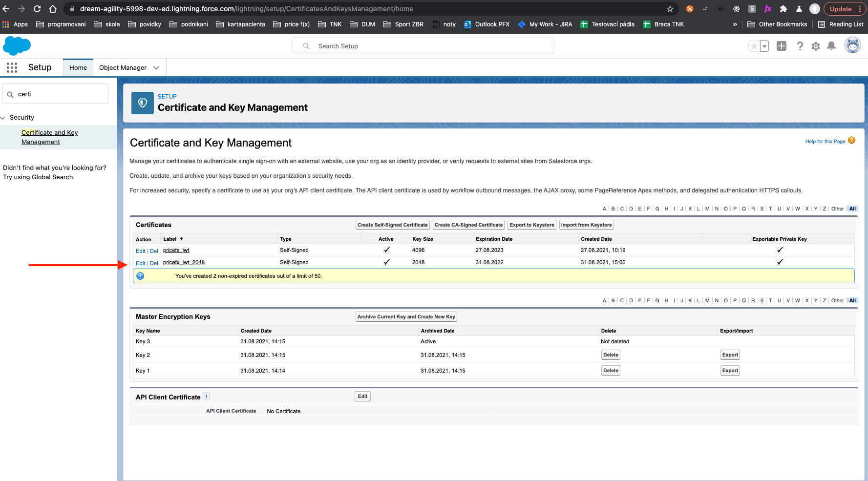Open the Object Manager tab

pyautogui.click(x=123, y=68)
